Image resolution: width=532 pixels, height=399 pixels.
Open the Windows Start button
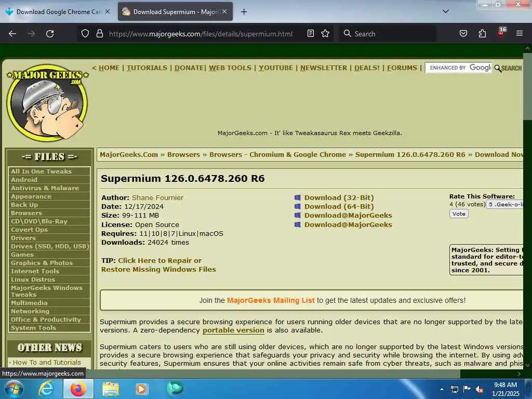coord(14,389)
